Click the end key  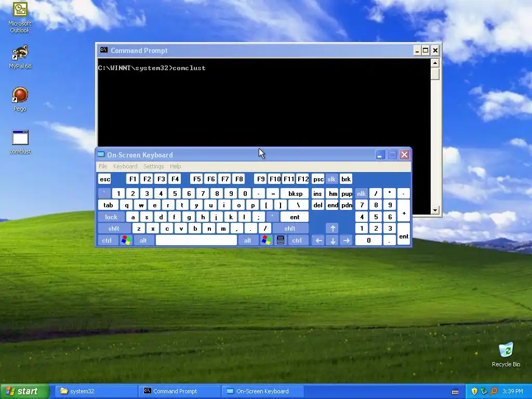[x=332, y=205]
